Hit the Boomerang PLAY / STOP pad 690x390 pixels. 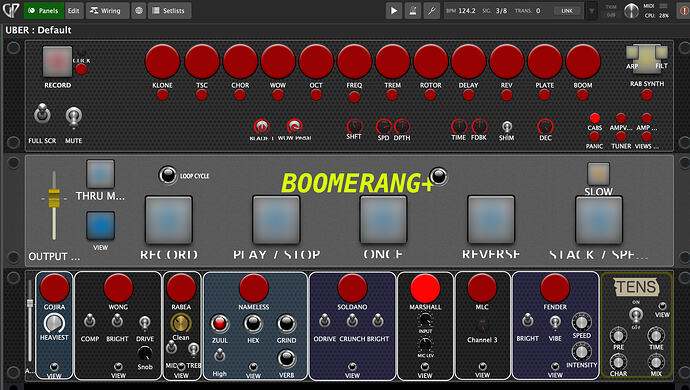[276, 220]
